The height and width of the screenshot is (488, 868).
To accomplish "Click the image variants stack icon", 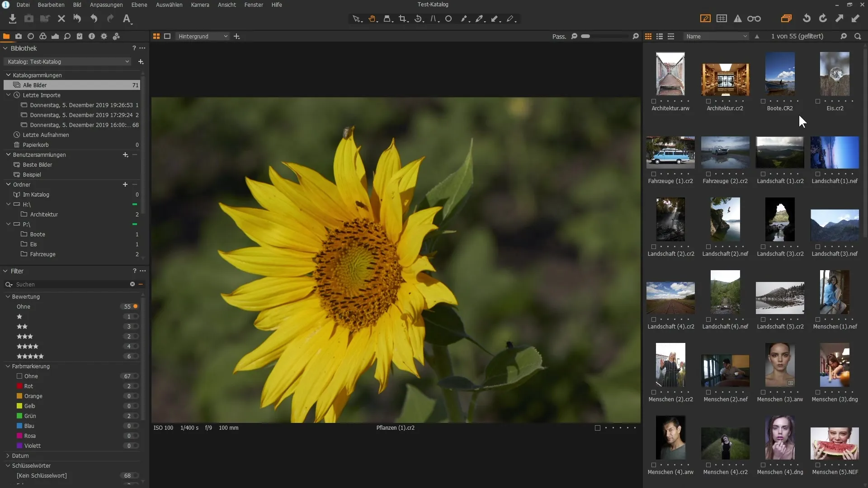I will tap(786, 19).
